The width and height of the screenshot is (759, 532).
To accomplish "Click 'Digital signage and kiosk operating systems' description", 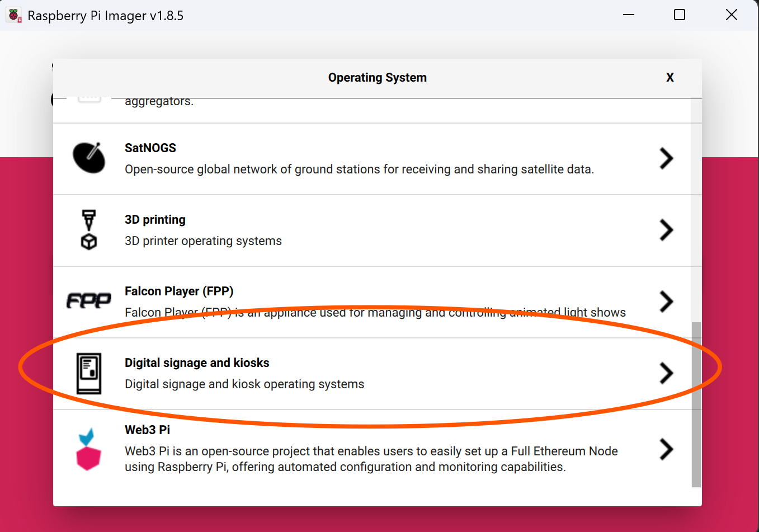I will (244, 384).
